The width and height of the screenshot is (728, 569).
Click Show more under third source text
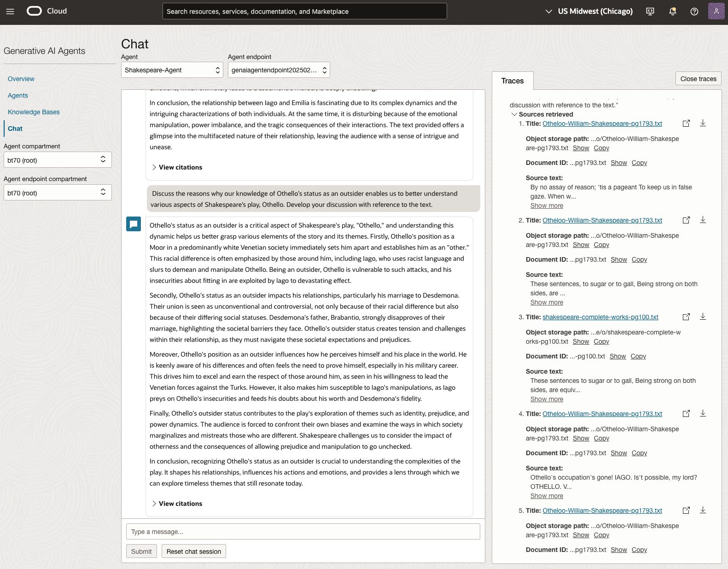[x=547, y=399]
